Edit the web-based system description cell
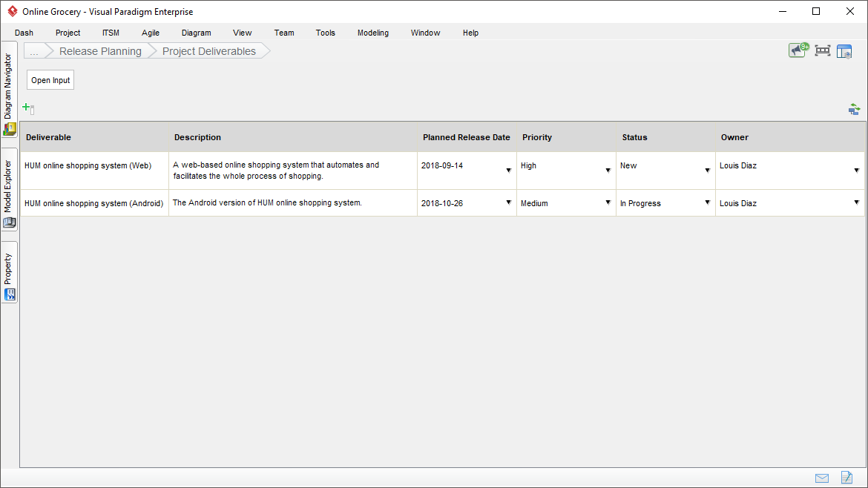 click(293, 171)
